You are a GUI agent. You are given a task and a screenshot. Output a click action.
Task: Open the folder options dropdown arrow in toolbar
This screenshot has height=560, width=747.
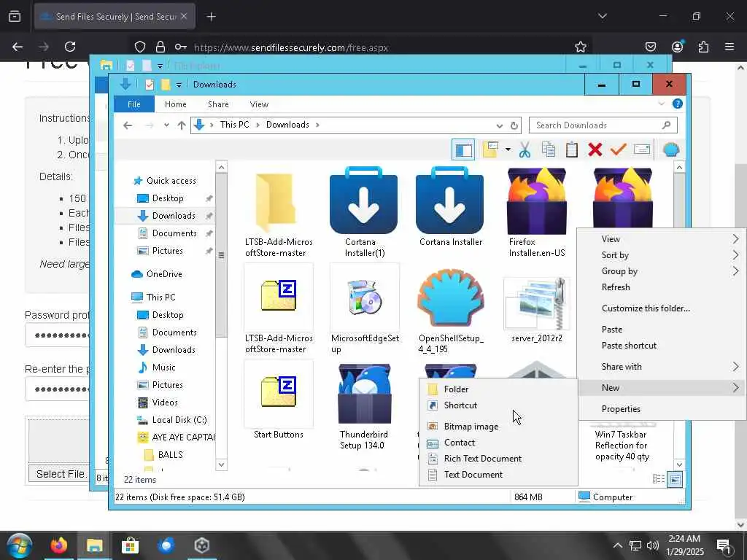coord(508,150)
